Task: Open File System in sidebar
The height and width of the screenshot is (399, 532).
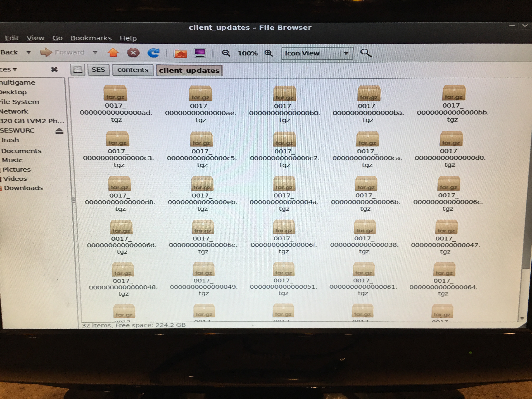Action: point(19,102)
